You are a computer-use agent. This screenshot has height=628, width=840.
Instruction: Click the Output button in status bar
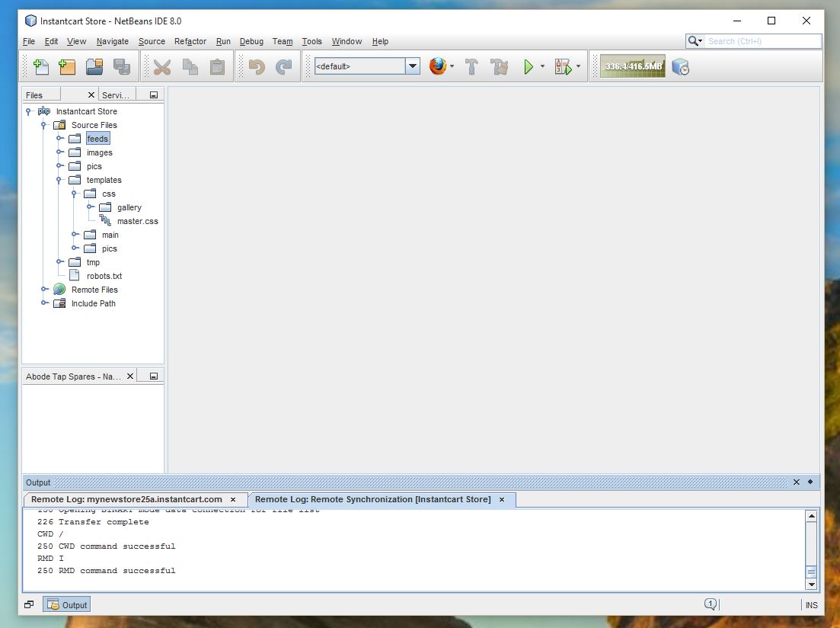click(67, 604)
